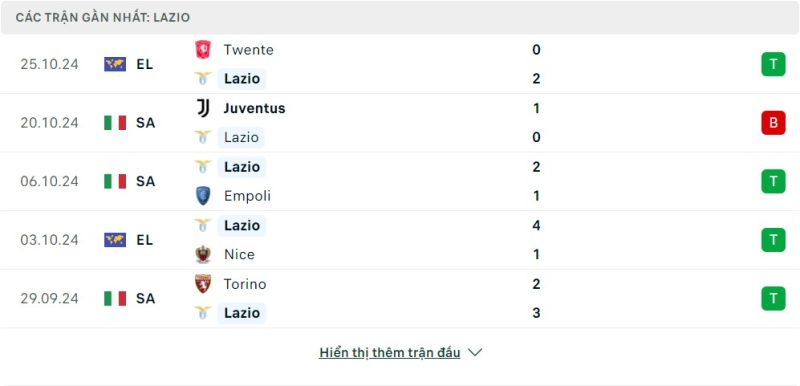
Task: Open the Lazio 4 Nice 1 match score
Action: coord(536,240)
